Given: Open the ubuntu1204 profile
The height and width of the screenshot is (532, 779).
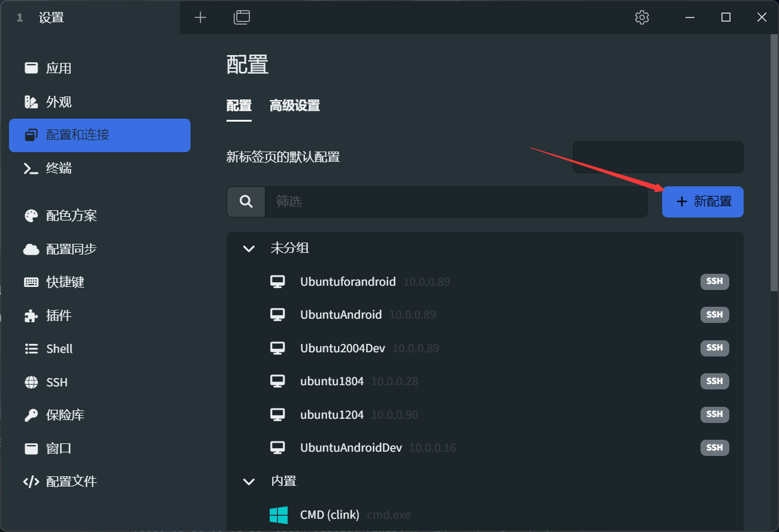Looking at the screenshot, I should click(485, 415).
